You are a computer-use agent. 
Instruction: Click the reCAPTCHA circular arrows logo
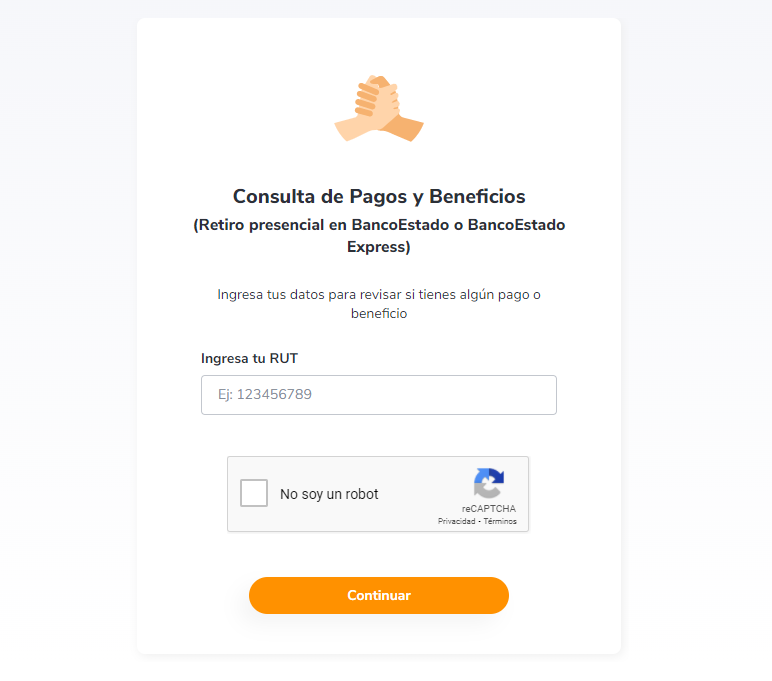tap(489, 484)
